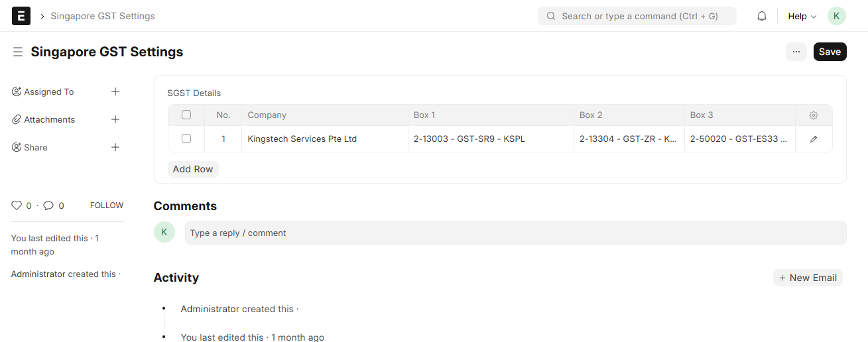Edit row 1 using the pencil icon

pyautogui.click(x=814, y=139)
